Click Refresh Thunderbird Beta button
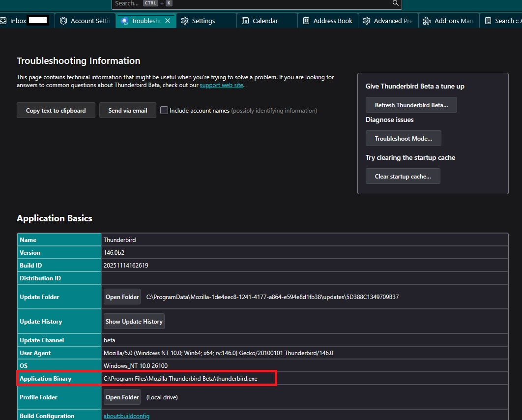This screenshot has width=522, height=420. tap(411, 105)
